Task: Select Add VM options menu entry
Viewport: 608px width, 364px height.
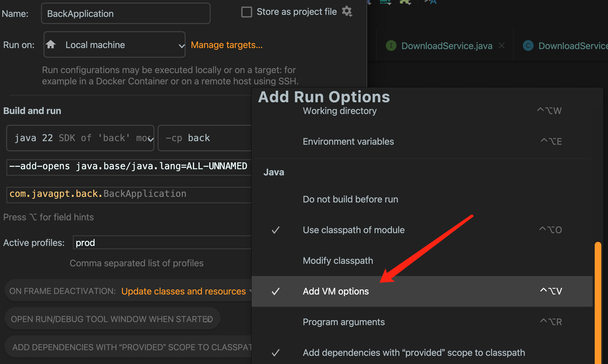Action: [336, 291]
